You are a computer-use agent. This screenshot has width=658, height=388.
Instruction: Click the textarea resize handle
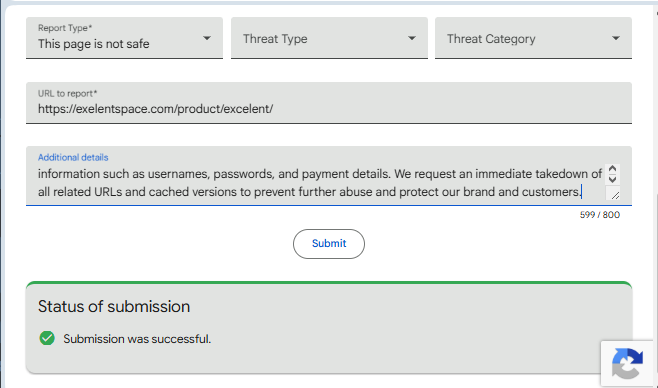615,195
